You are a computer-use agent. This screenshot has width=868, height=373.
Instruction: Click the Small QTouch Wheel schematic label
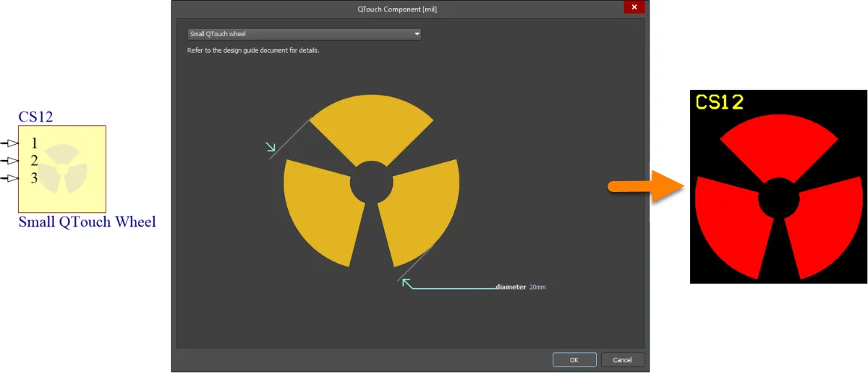click(x=87, y=222)
